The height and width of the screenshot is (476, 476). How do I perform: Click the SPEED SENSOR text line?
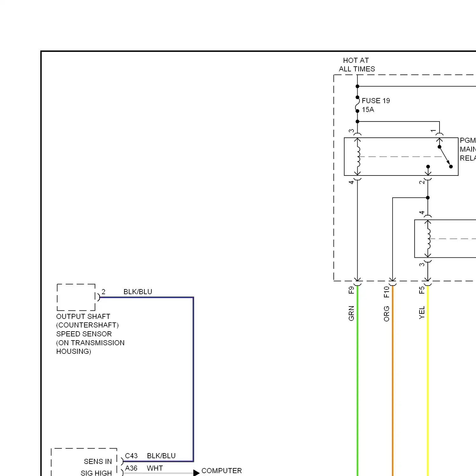coord(84,334)
